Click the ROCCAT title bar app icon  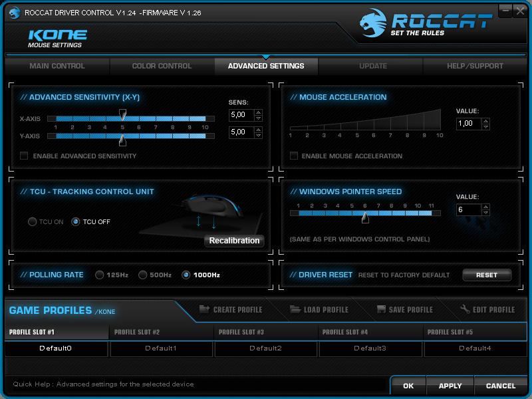point(14,13)
